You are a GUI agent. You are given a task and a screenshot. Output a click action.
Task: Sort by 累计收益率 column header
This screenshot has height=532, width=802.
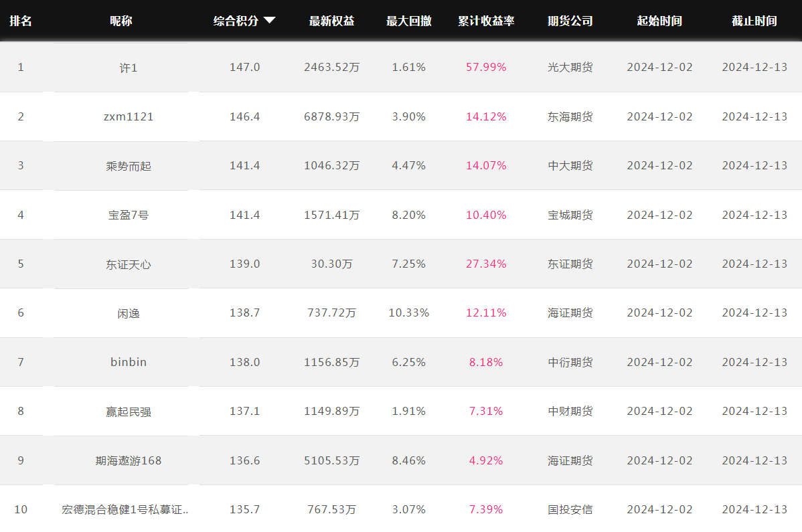pyautogui.click(x=486, y=21)
